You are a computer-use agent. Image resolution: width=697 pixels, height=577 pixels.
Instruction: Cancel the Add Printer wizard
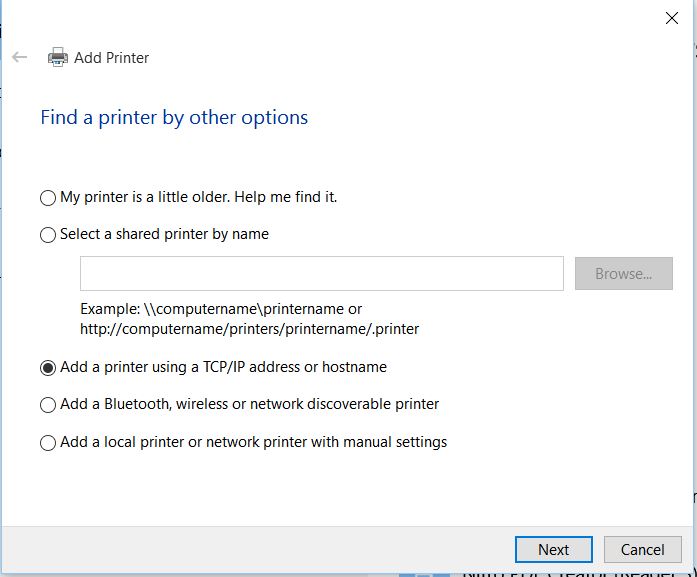coord(642,549)
